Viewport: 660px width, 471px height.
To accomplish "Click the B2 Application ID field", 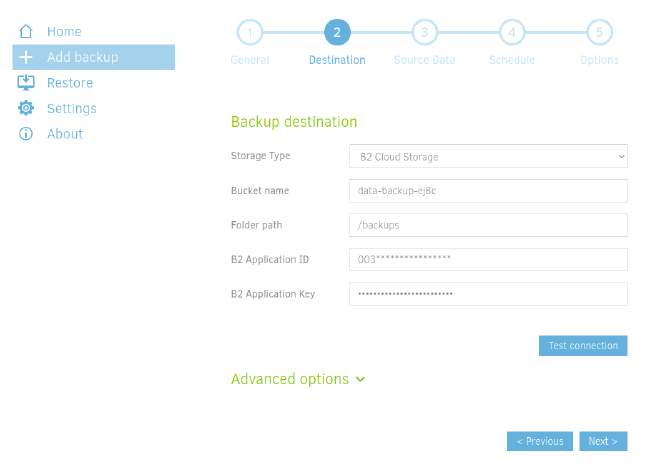I will coord(488,260).
